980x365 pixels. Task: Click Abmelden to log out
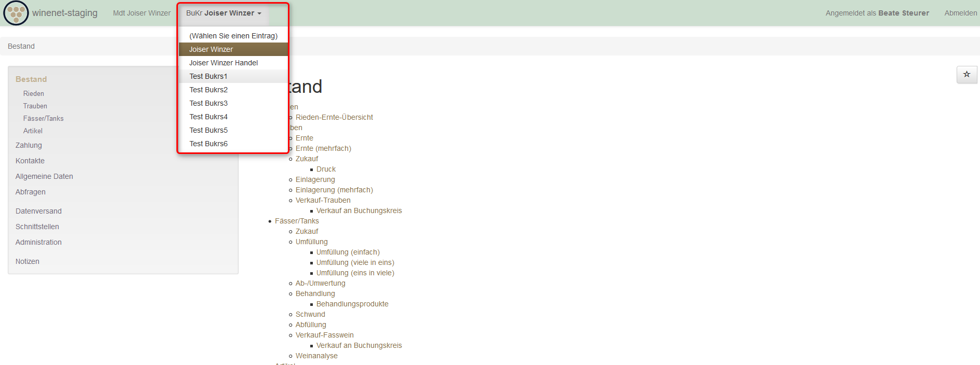point(960,13)
